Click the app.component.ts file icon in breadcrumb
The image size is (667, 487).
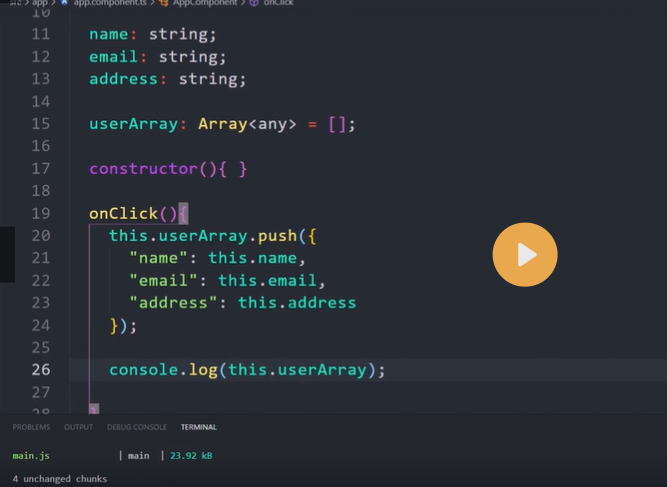(x=65, y=3)
